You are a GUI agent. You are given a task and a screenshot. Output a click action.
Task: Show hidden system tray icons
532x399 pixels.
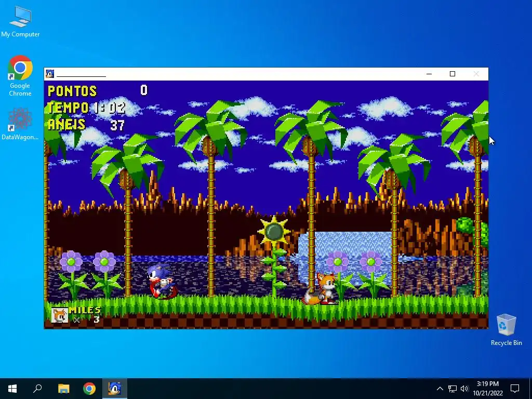pos(440,389)
